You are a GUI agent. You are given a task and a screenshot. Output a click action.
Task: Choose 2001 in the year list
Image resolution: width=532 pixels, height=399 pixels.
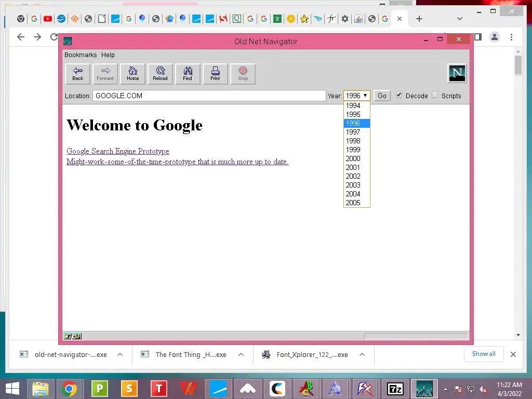tap(356, 167)
